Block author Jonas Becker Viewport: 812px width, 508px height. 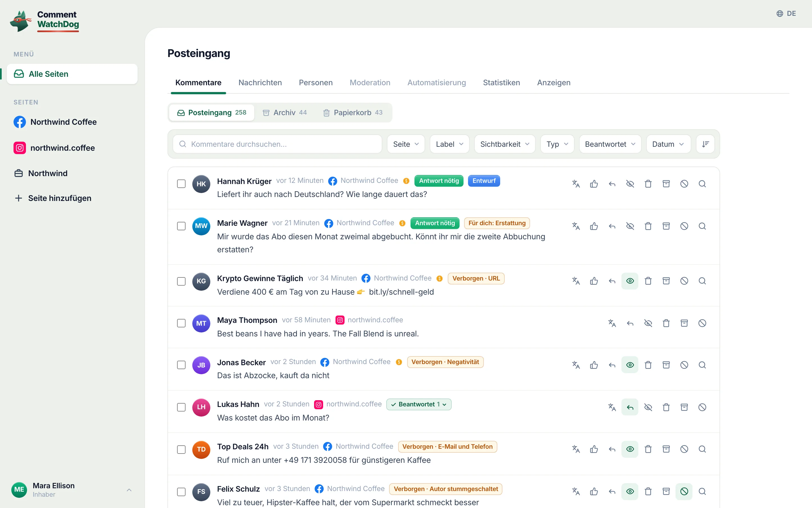(x=684, y=365)
